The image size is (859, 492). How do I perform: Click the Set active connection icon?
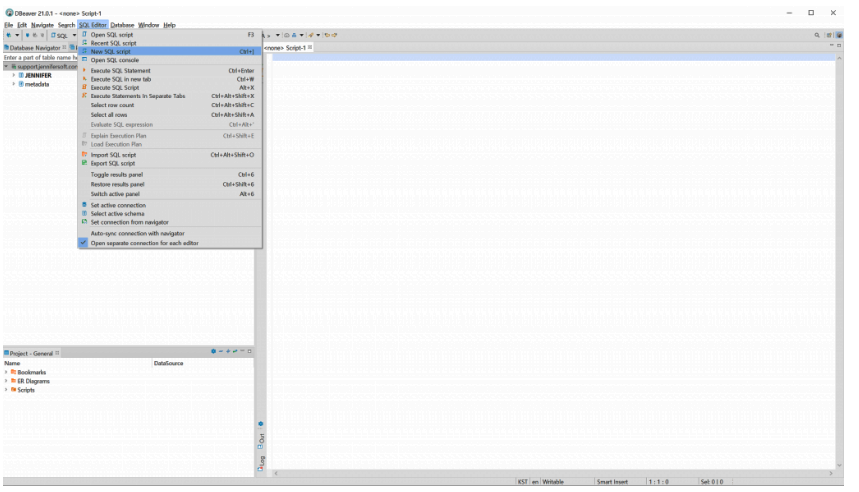[83, 205]
